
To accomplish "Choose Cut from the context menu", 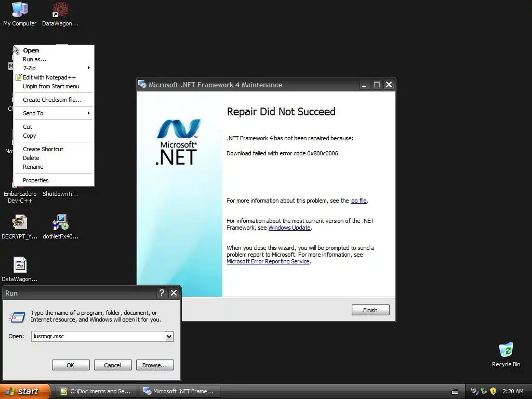I will tap(54, 127).
